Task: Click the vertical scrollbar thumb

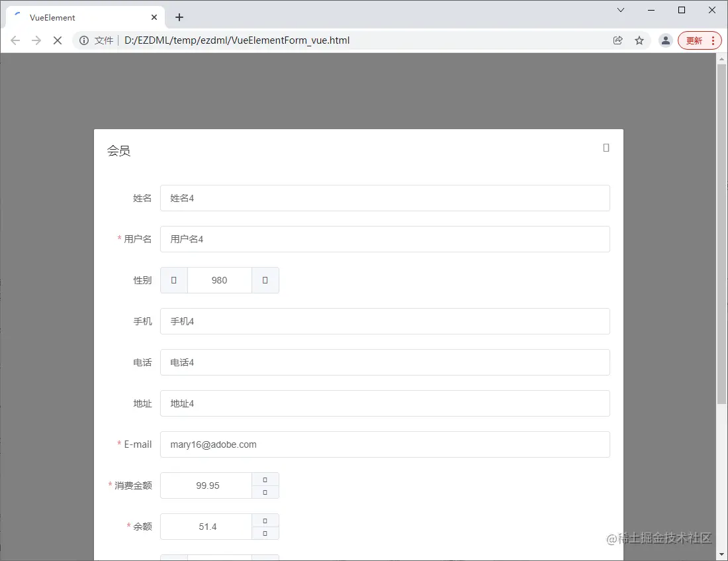Action: tap(721, 234)
